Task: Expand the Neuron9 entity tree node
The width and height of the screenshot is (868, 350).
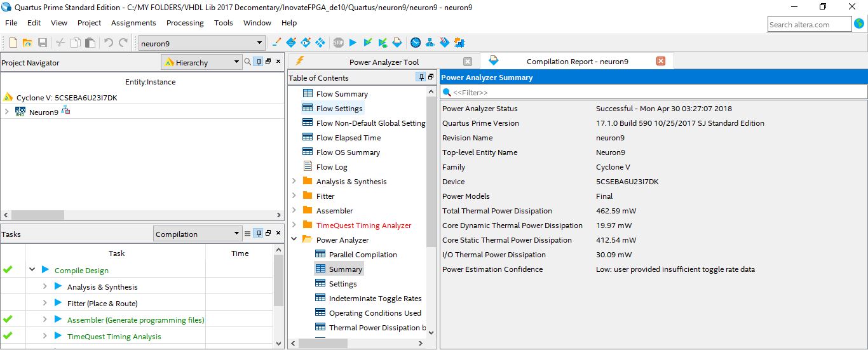Action: (x=6, y=112)
